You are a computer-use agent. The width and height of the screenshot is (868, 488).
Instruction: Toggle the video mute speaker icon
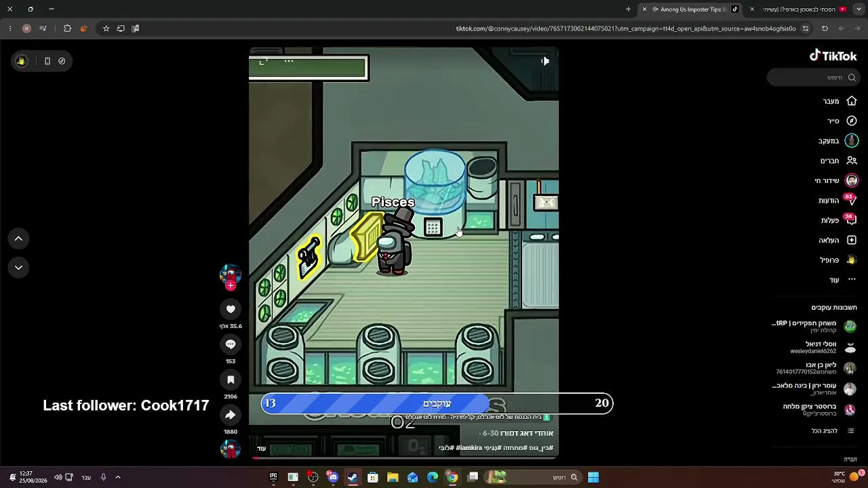tap(545, 61)
